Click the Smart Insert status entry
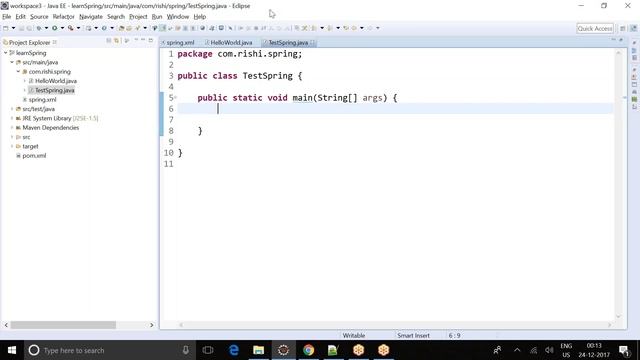 (413, 336)
